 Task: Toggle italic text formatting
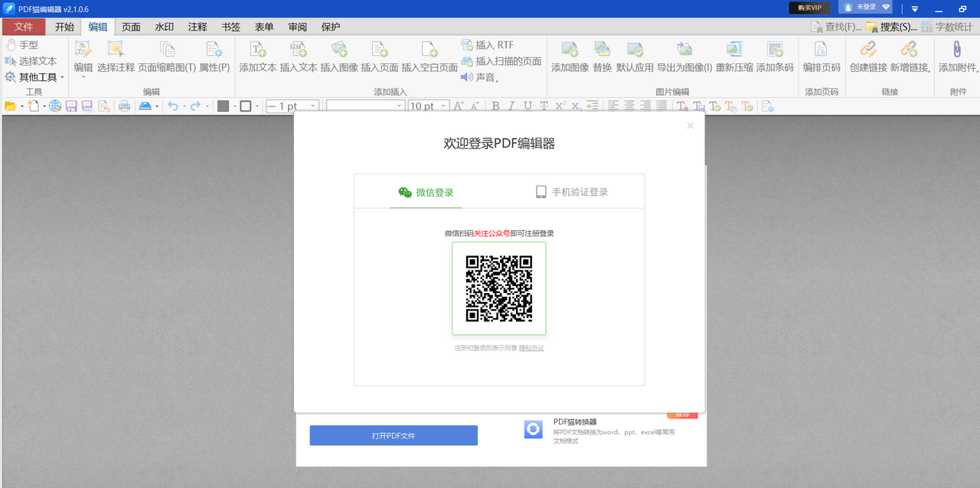click(x=511, y=106)
